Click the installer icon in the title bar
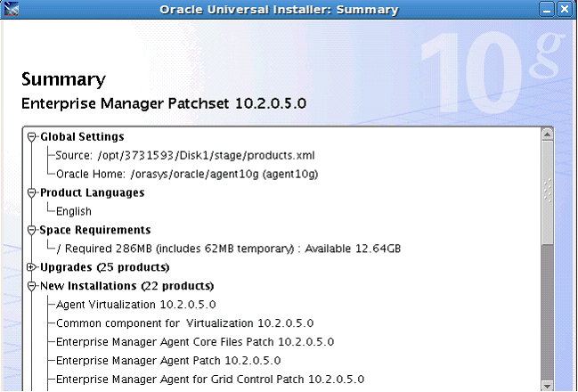 click(11, 9)
